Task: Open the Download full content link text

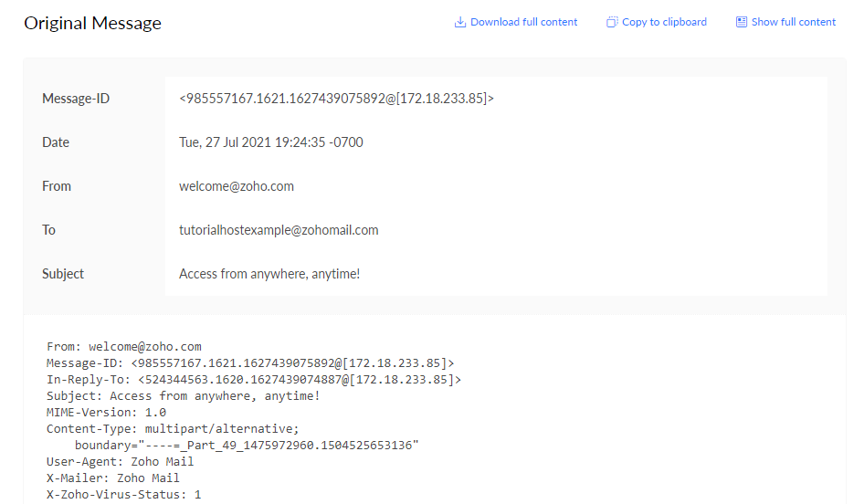Action: (523, 22)
